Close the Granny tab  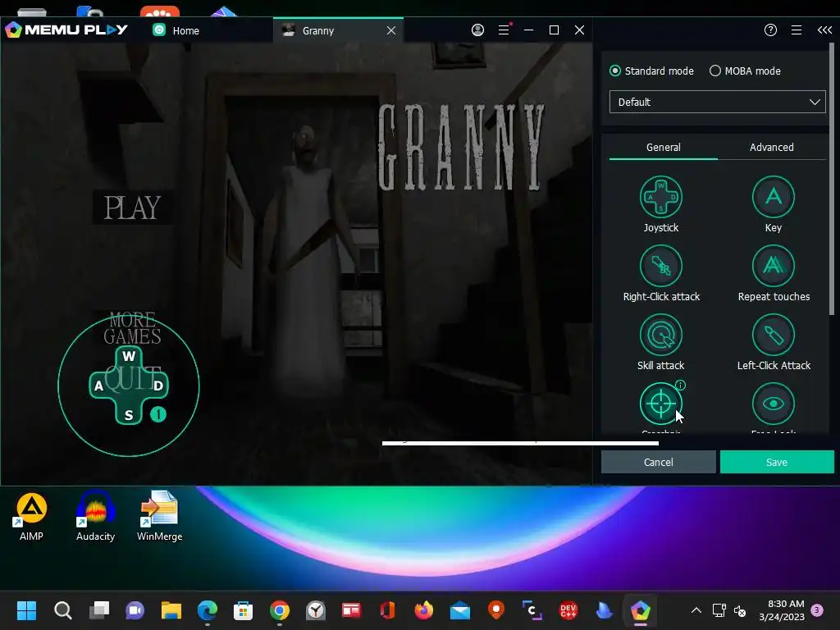(391, 30)
